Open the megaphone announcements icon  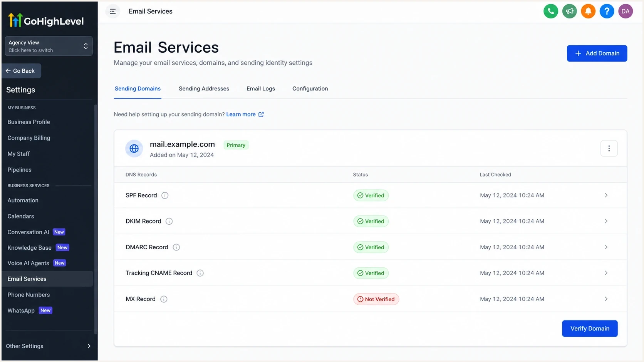[569, 11]
